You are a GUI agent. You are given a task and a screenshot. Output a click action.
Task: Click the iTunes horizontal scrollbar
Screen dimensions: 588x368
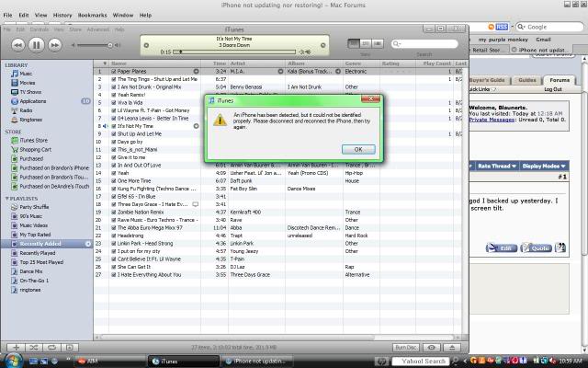coord(237,338)
